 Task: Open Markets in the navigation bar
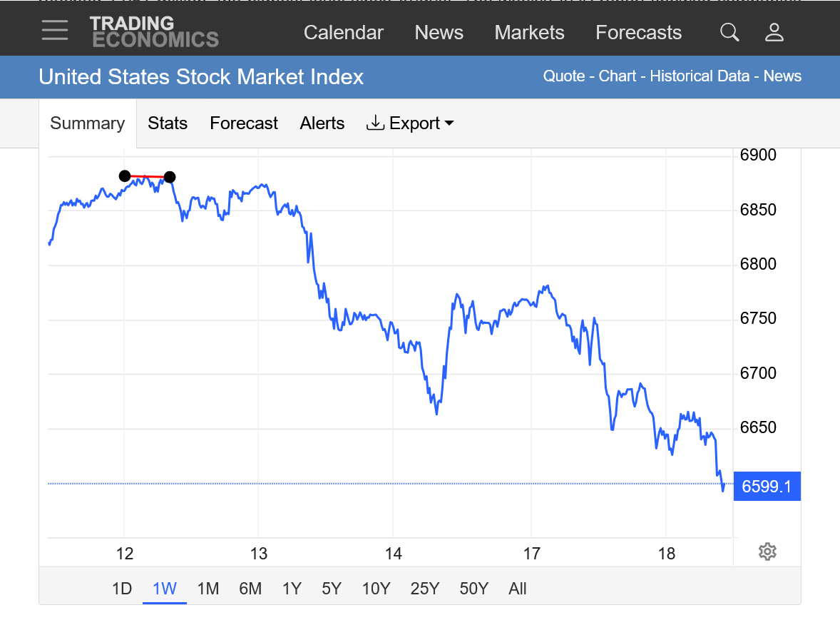point(529,33)
